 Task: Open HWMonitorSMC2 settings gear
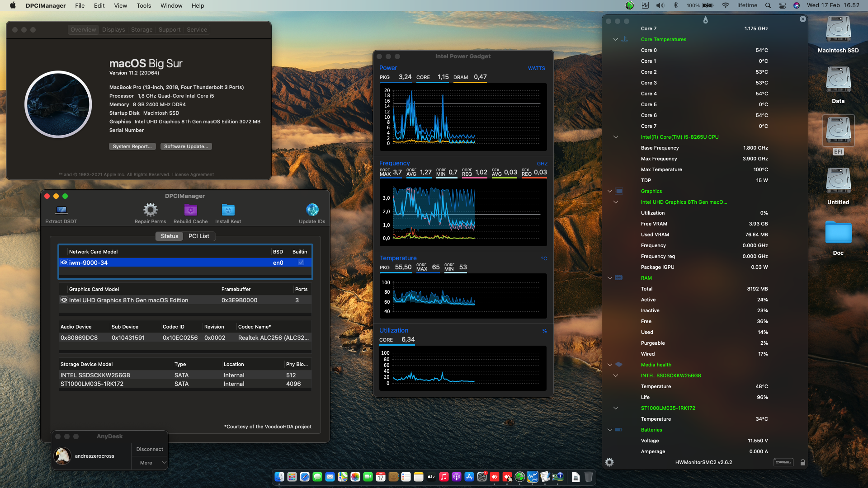[x=609, y=462]
